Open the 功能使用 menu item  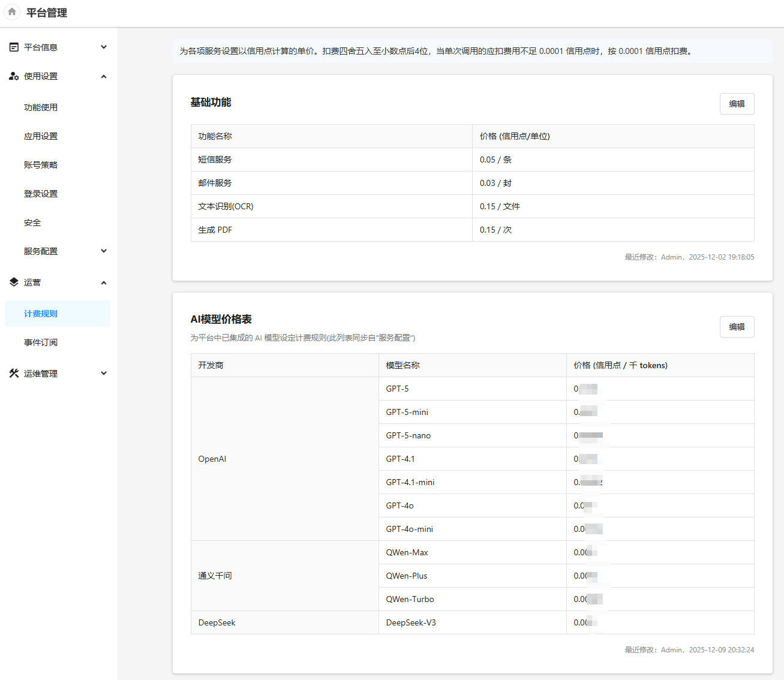click(41, 107)
